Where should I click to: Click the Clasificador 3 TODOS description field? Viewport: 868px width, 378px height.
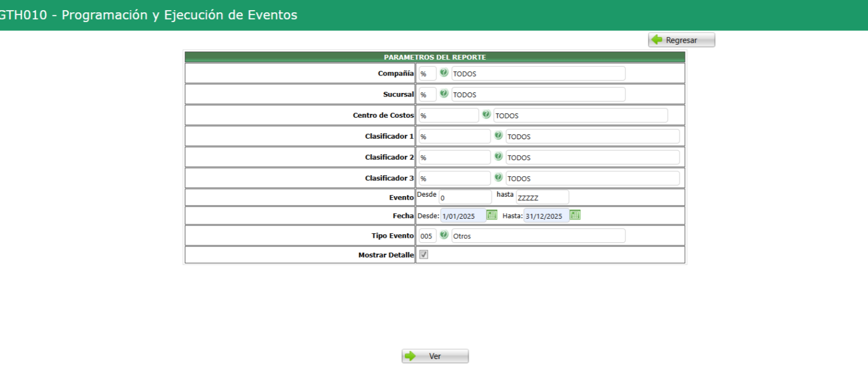pos(593,179)
